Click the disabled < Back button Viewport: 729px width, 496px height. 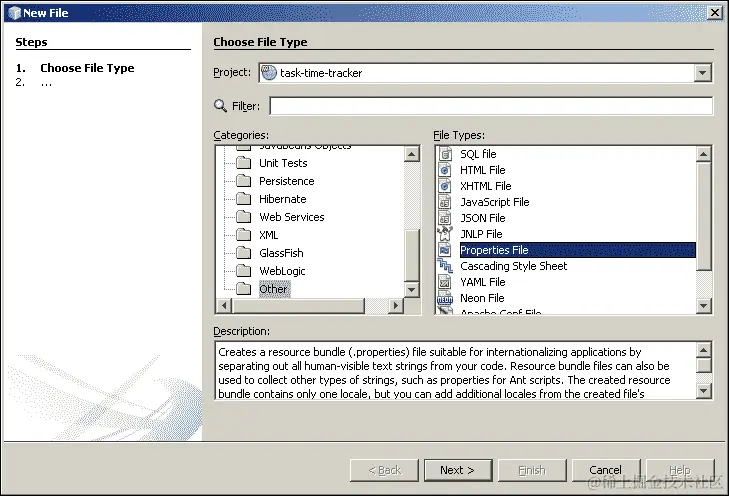pyautogui.click(x=384, y=470)
